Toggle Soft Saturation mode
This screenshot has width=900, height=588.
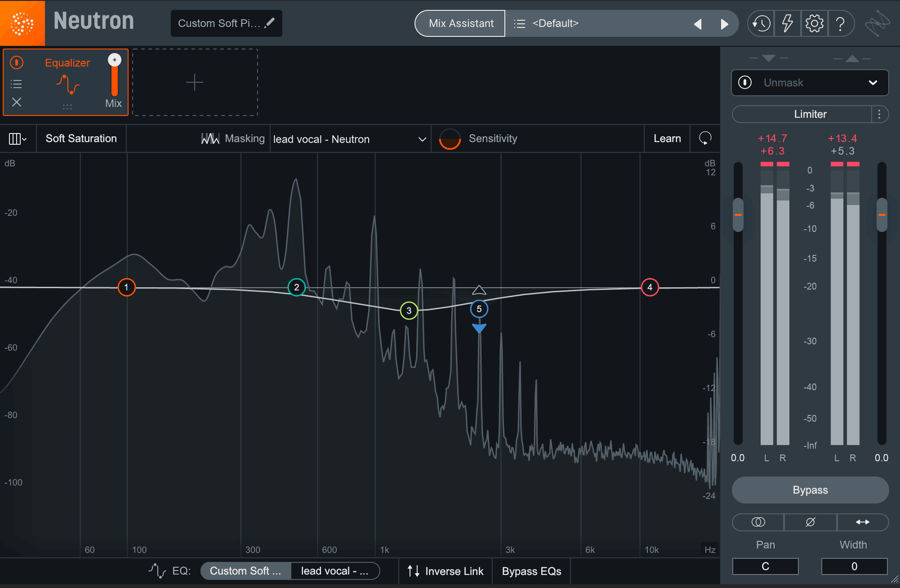tap(81, 138)
